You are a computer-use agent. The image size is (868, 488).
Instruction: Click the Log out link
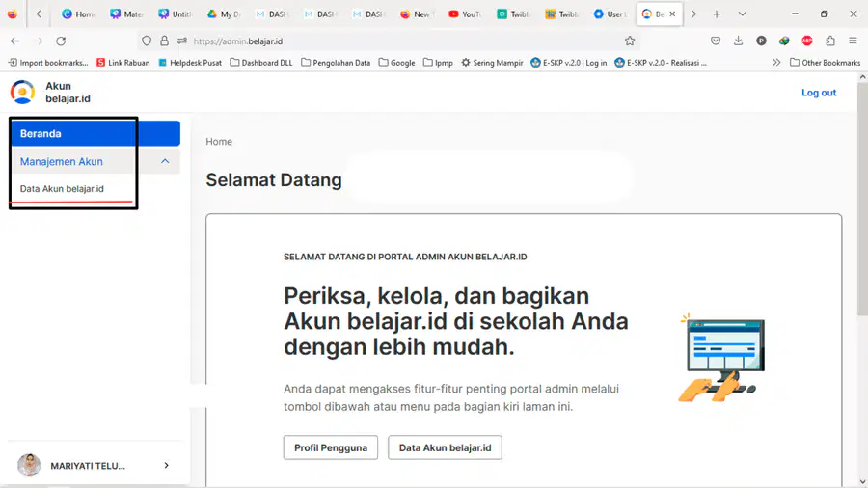(819, 93)
